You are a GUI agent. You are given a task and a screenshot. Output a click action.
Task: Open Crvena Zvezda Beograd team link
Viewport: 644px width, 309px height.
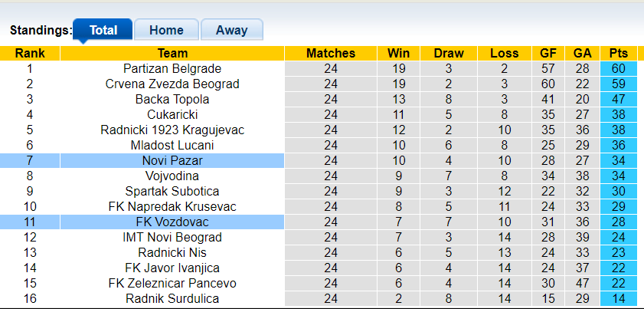[x=172, y=84]
